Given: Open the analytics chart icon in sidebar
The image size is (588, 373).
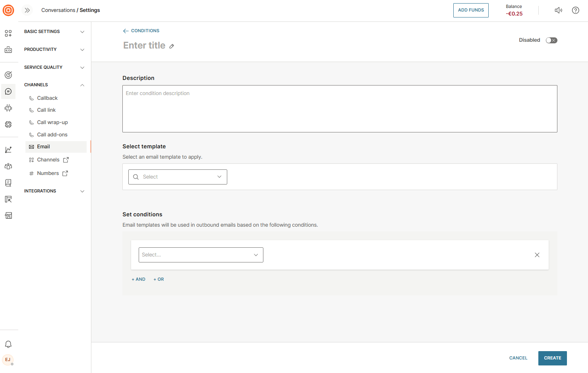Looking at the screenshot, I should (x=8, y=150).
